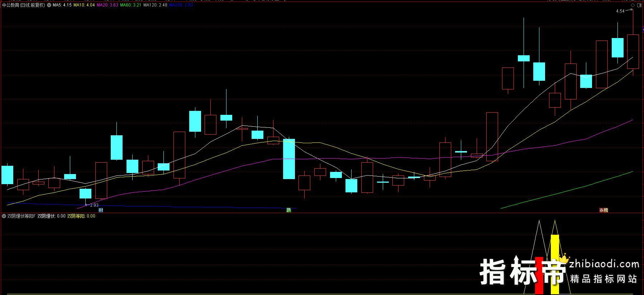Viewport: 644px width, 295px height.
Task: Click the white 双阴埋伏: 0.00 value label
Action: coord(51,216)
